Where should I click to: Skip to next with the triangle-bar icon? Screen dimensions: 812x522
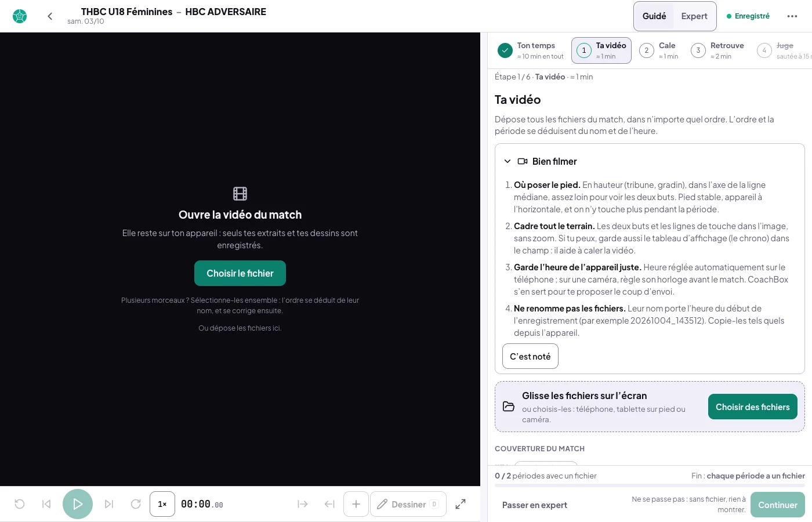(x=109, y=504)
